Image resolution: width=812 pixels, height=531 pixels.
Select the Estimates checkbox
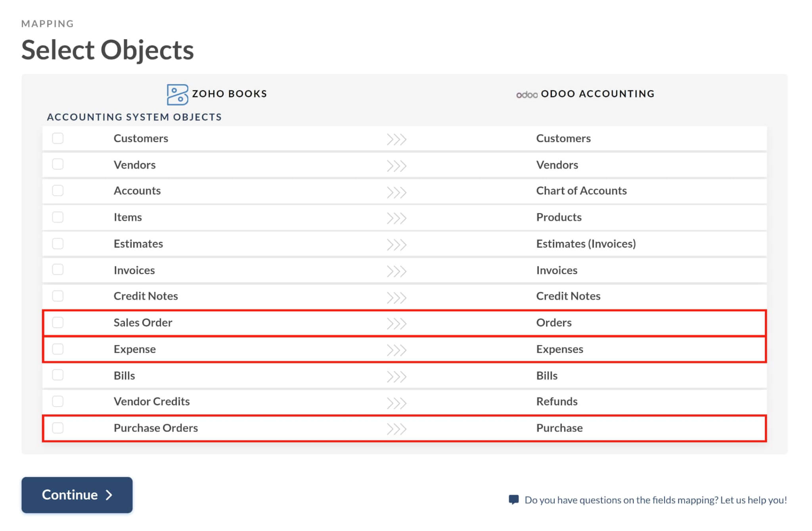(x=58, y=243)
